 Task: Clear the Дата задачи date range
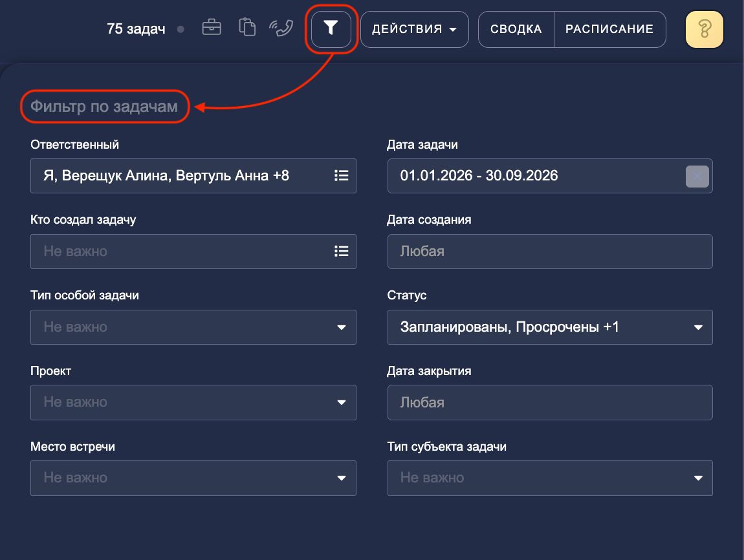697,177
